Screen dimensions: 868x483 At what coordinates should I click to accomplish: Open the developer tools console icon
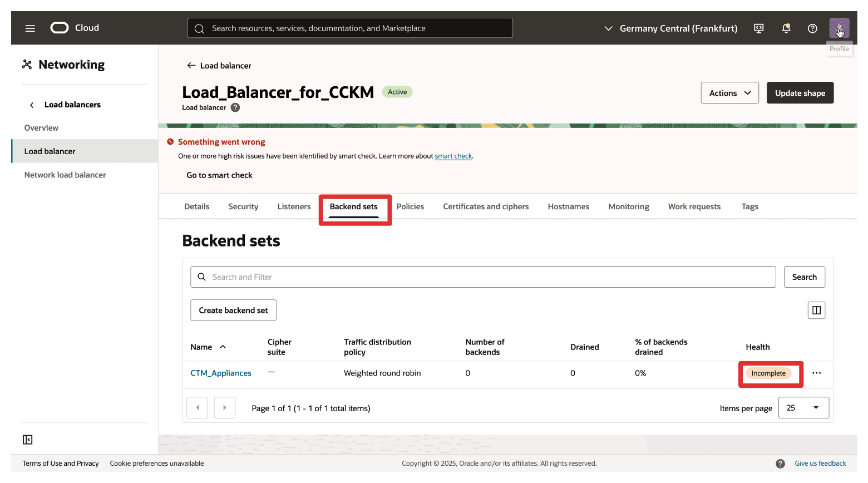[758, 28]
